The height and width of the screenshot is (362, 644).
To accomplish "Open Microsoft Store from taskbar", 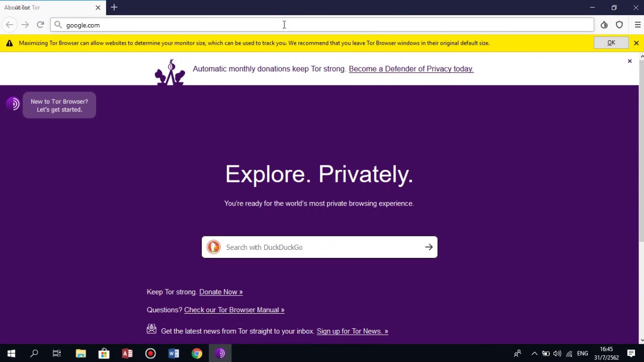I will pyautogui.click(x=104, y=353).
